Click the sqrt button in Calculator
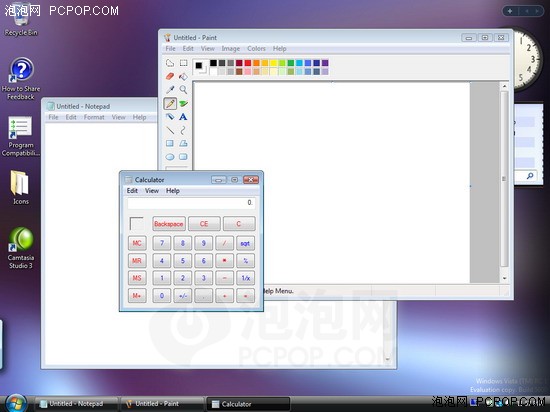Viewport: 550px width, 412px height. [246, 243]
